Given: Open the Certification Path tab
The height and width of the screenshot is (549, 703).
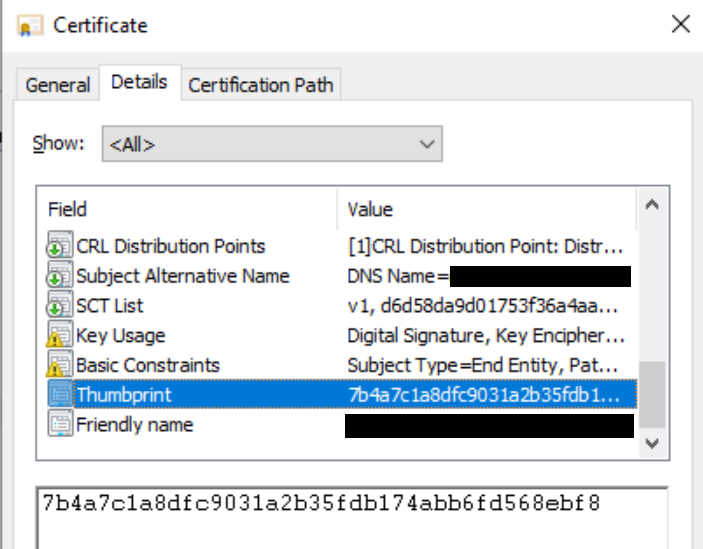Looking at the screenshot, I should tap(261, 84).
